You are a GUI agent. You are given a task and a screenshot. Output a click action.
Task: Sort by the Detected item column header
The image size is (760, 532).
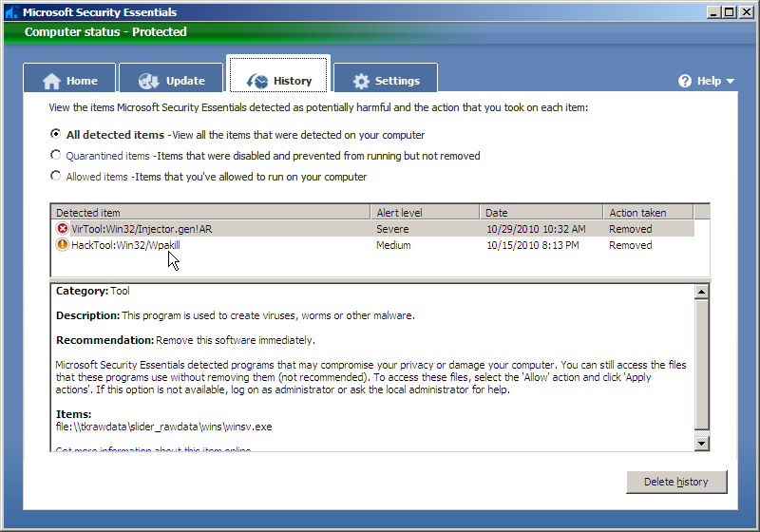pos(211,212)
